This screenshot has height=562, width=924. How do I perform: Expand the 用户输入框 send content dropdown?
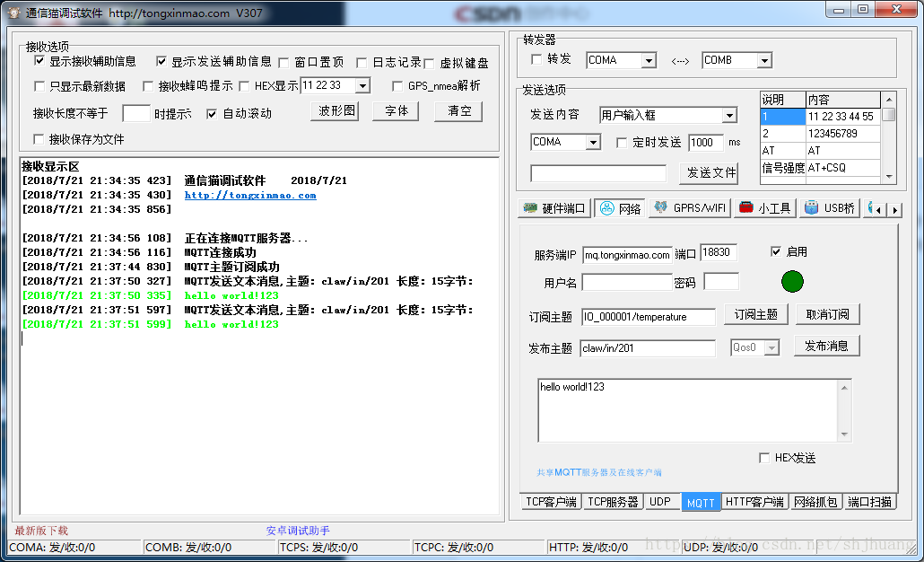pyautogui.click(x=729, y=116)
